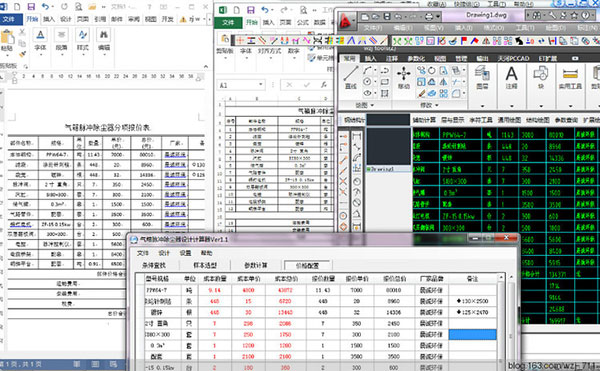The image size is (600, 371).
Task: Open the AutoCAD 辅助计算 menu
Action: click(424, 120)
